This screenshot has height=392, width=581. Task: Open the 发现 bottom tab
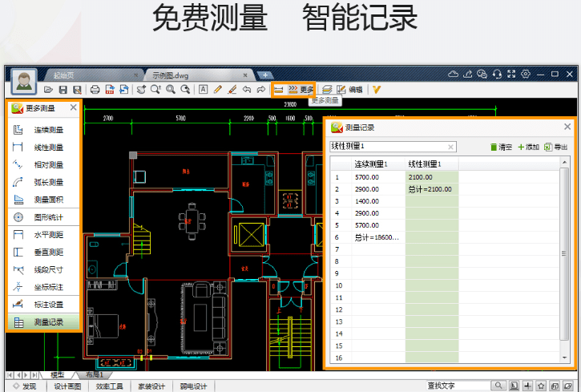pyautogui.click(x=26, y=386)
